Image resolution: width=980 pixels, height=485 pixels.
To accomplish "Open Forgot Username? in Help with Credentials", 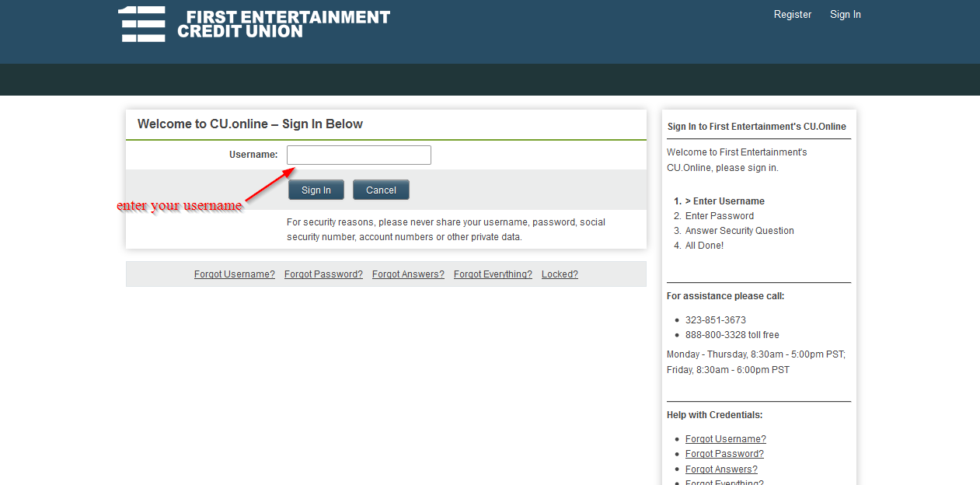I will pos(726,439).
